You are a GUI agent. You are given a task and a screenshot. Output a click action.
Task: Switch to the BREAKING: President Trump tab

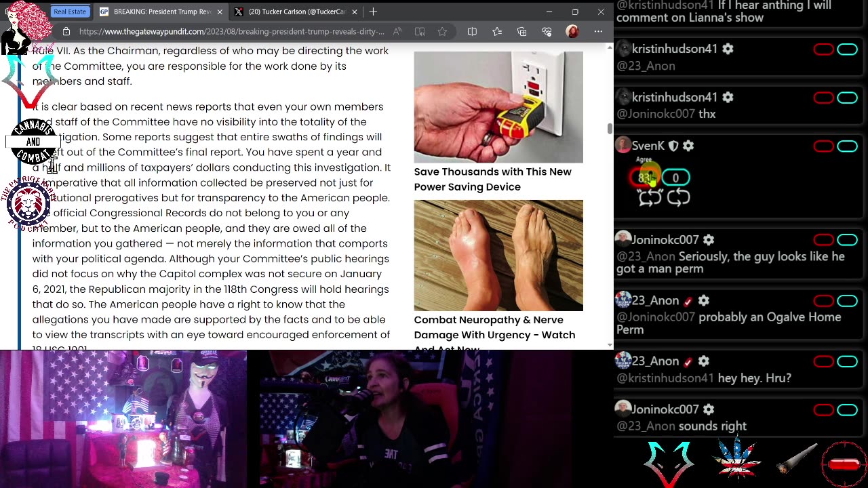(161, 12)
